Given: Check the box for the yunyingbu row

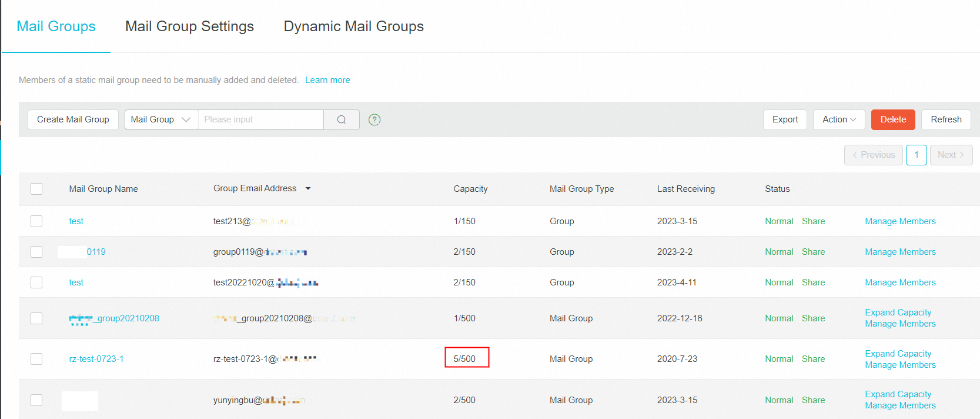Looking at the screenshot, I should tap(36, 400).
